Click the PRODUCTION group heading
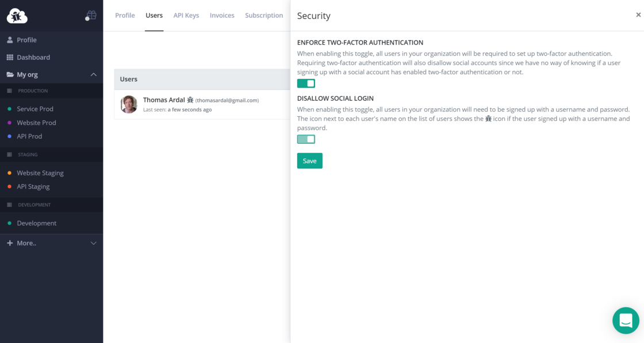This screenshot has height=343, width=644. (33, 91)
